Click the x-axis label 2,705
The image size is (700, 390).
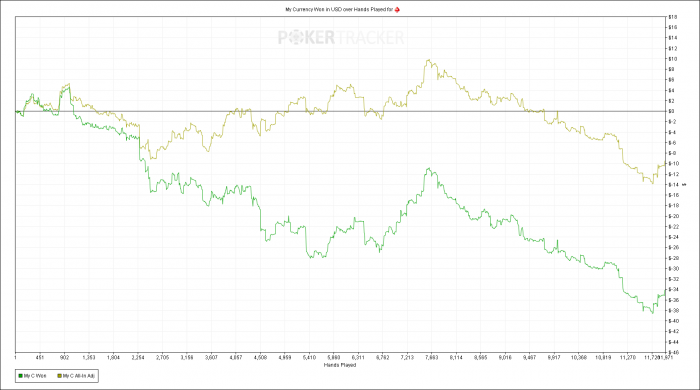[x=162, y=357]
